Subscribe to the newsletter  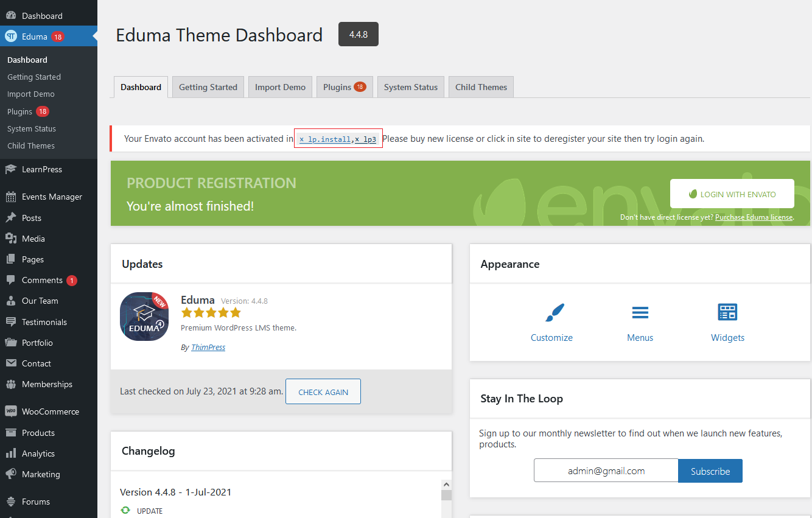pyautogui.click(x=710, y=471)
